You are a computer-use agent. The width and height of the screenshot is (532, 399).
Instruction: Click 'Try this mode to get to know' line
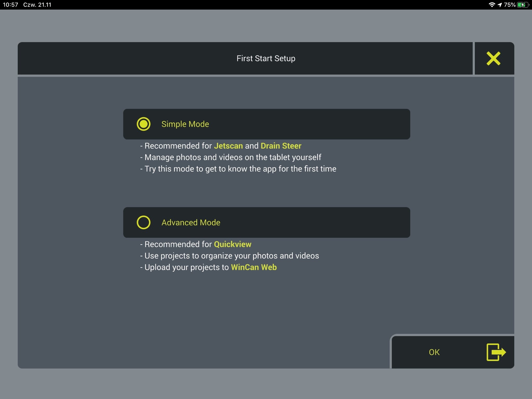[x=238, y=169]
